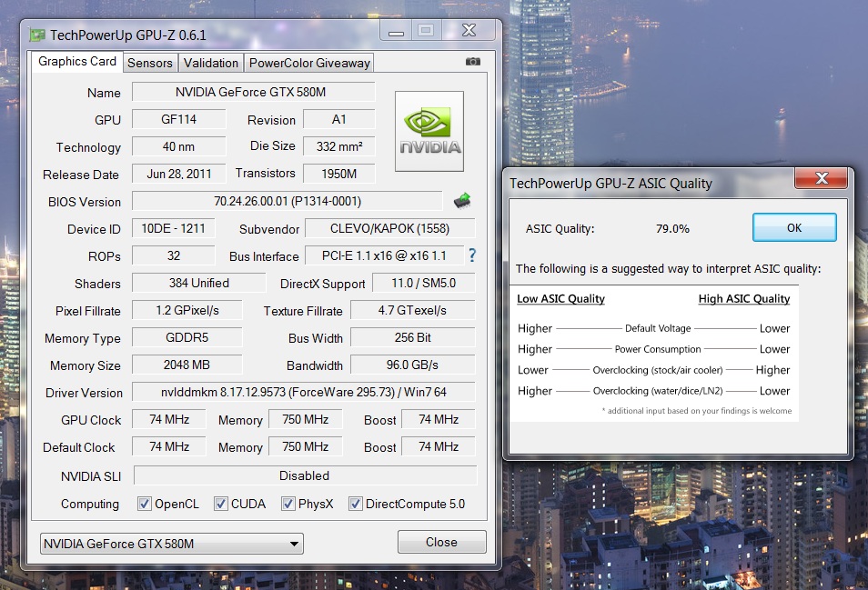Click the Low ASIC Quality heading

560,298
